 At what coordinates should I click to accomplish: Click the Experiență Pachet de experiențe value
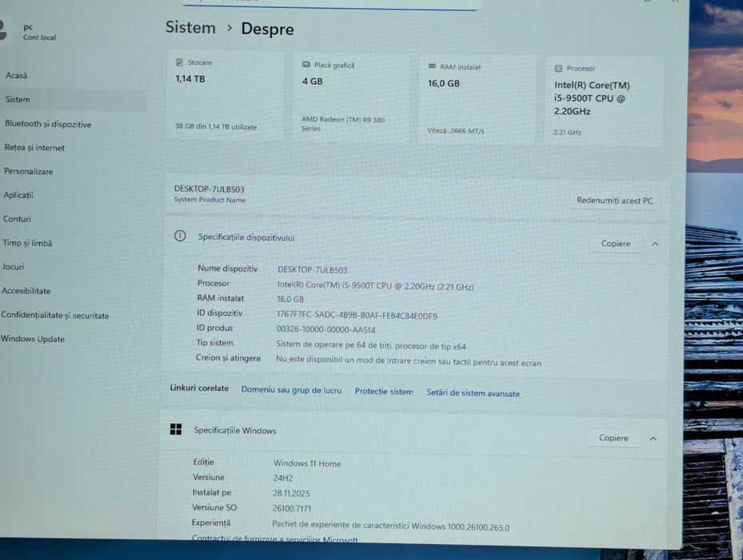coord(391,526)
